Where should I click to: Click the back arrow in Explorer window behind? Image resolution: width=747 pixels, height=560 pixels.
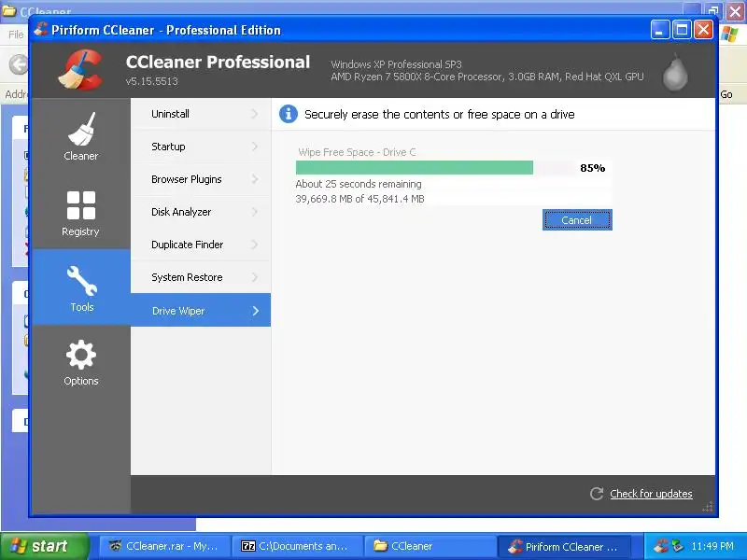pos(19,64)
